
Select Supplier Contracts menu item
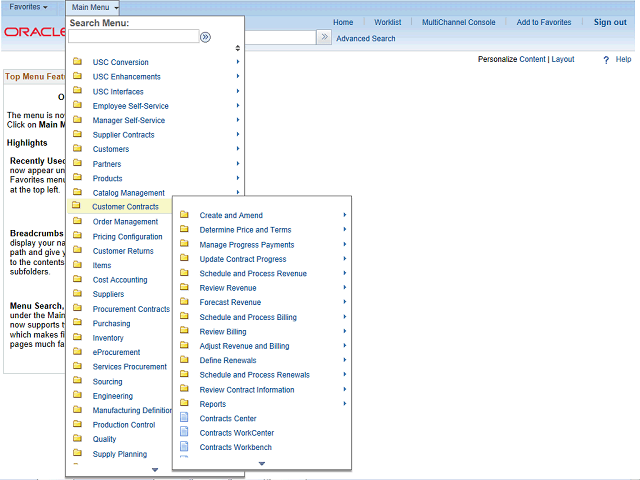[124, 135]
